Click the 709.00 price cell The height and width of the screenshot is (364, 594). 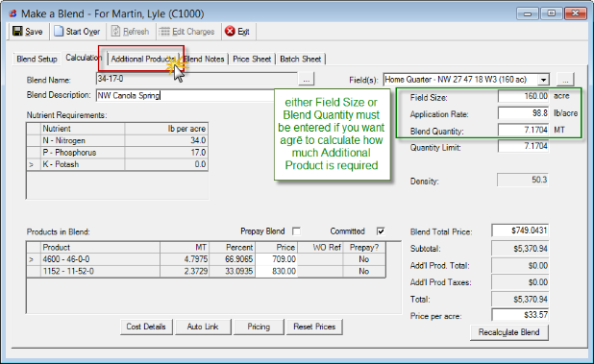click(277, 259)
